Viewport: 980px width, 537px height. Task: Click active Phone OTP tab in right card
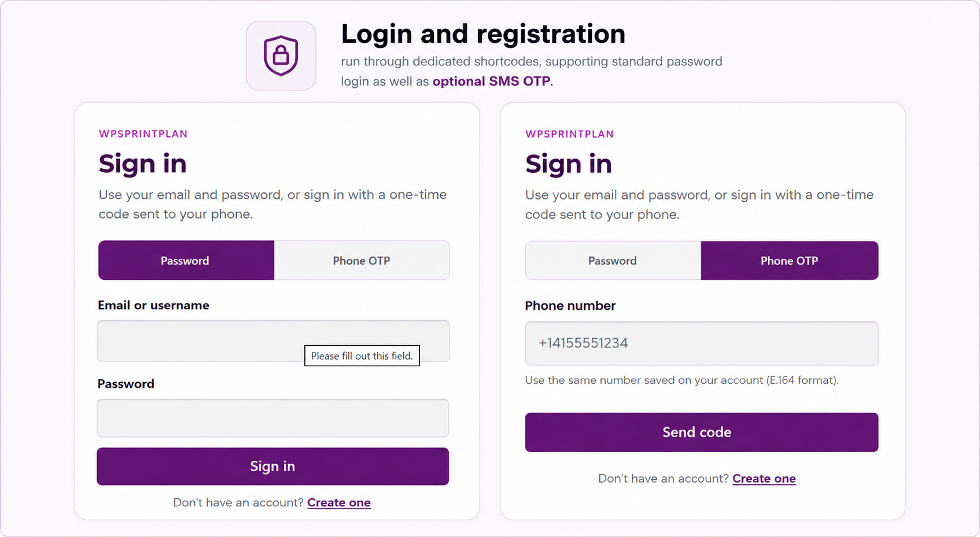[x=790, y=261]
